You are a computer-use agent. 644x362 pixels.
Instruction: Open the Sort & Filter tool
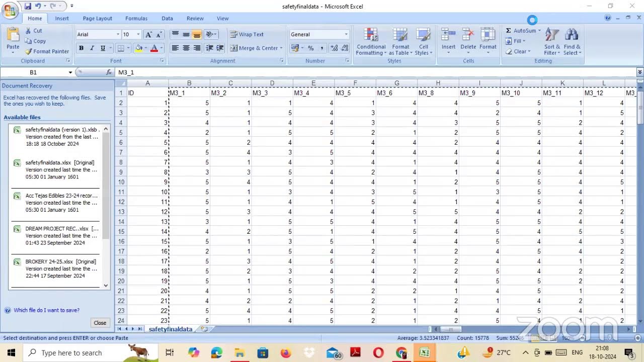coord(552,41)
